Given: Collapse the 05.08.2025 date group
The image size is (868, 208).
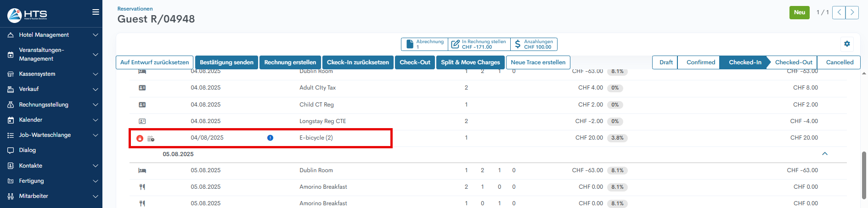Looking at the screenshot, I should click(824, 154).
